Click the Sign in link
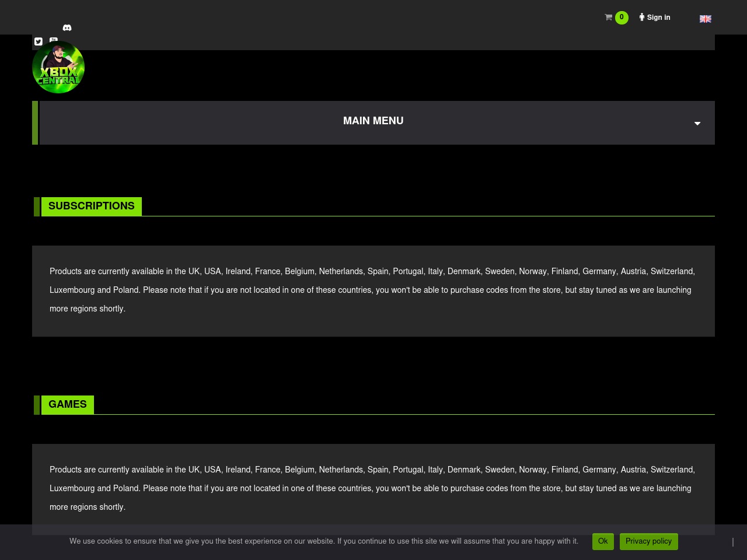The width and height of the screenshot is (747, 560). click(x=658, y=17)
